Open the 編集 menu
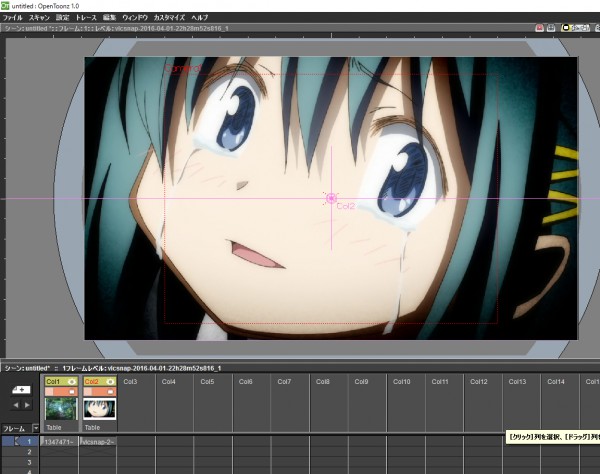Image resolution: width=600 pixels, height=474 pixels. pos(109,18)
